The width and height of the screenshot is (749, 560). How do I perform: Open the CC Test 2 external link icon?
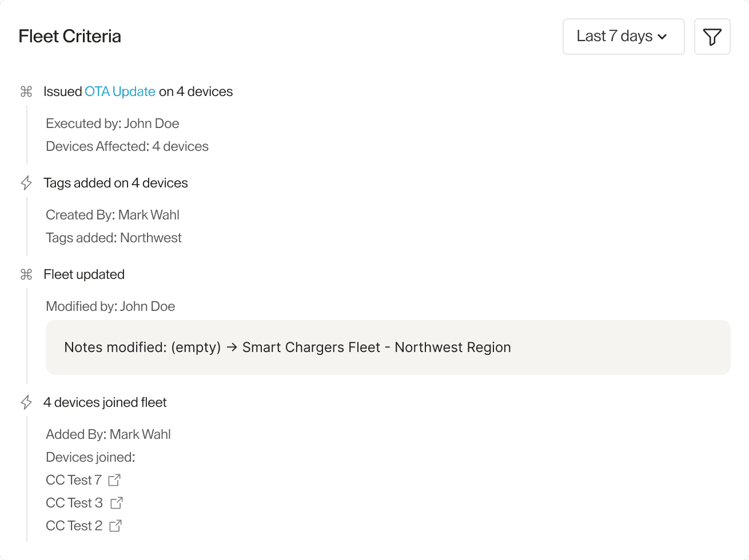point(115,526)
